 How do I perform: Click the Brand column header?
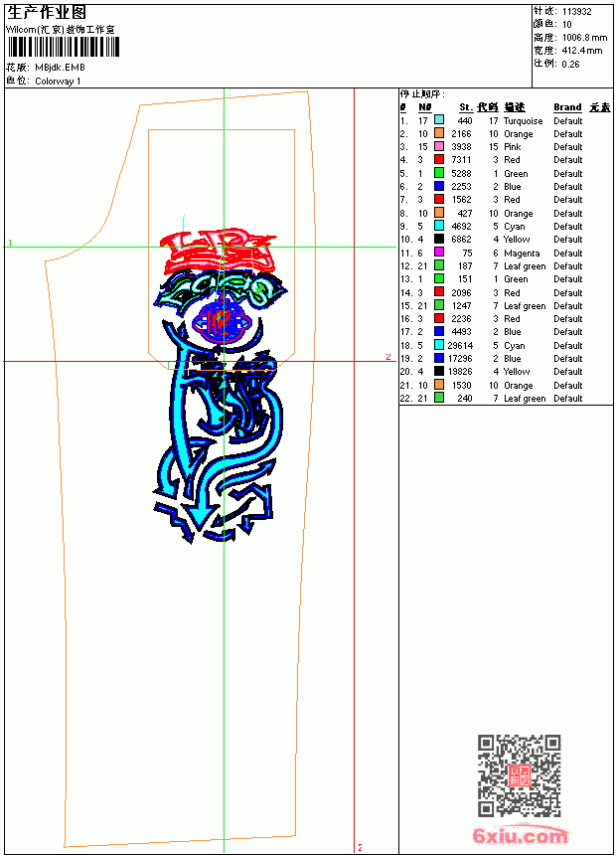click(567, 107)
